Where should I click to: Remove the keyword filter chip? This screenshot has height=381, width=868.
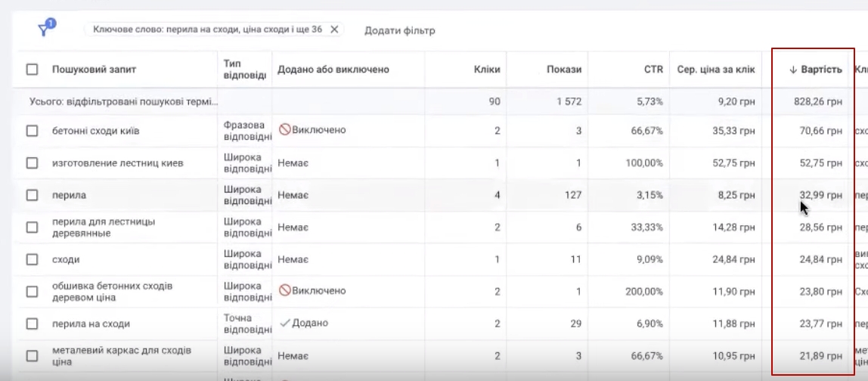coord(334,29)
